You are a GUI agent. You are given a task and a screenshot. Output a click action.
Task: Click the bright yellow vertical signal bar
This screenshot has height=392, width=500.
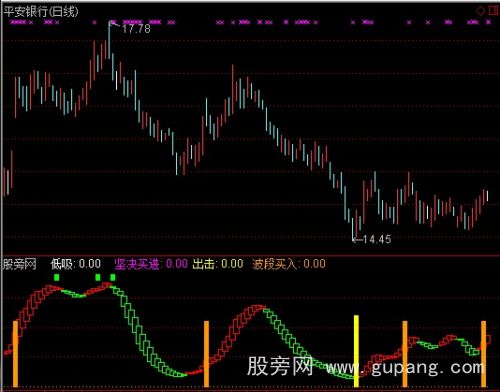tap(356, 351)
